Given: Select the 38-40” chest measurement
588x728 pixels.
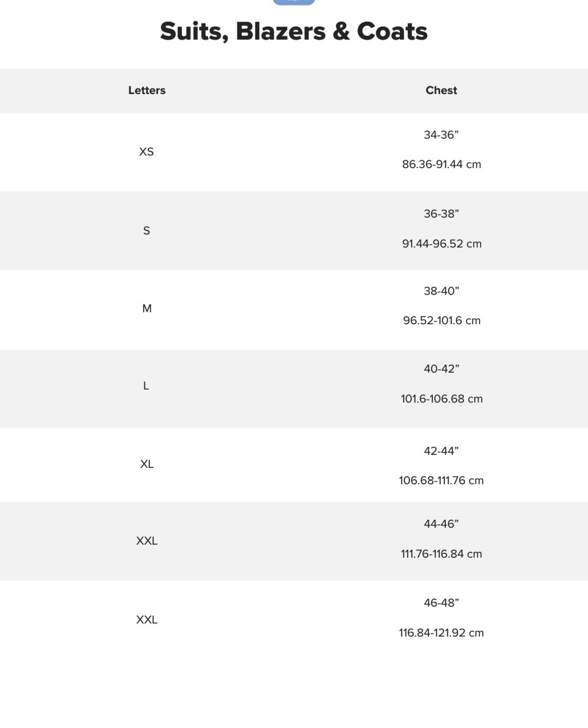Looking at the screenshot, I should (x=441, y=291).
